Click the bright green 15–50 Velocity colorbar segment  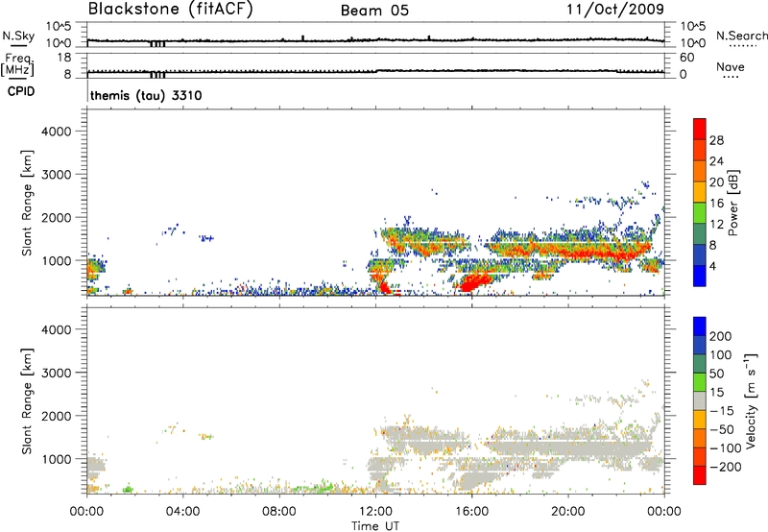pos(700,382)
